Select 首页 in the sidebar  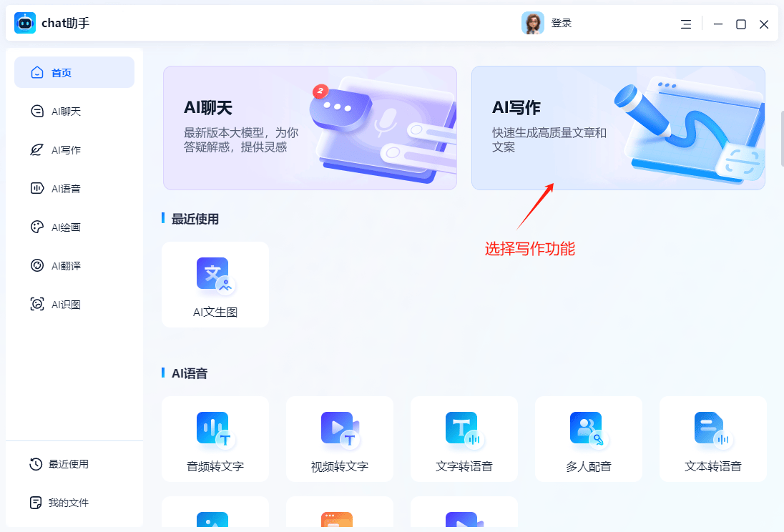(x=74, y=73)
